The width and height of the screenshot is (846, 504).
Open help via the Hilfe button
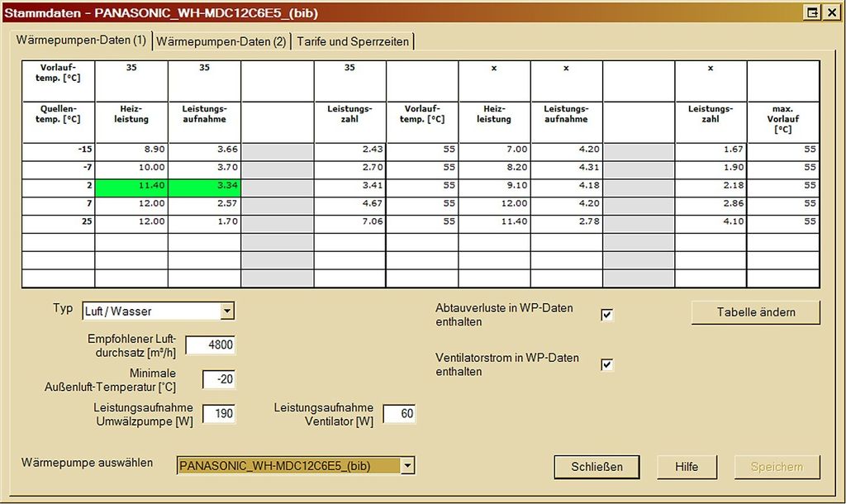click(687, 467)
